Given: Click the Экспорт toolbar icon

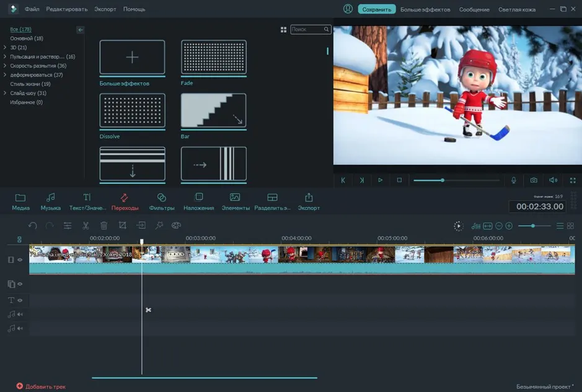Looking at the screenshot, I should point(309,202).
